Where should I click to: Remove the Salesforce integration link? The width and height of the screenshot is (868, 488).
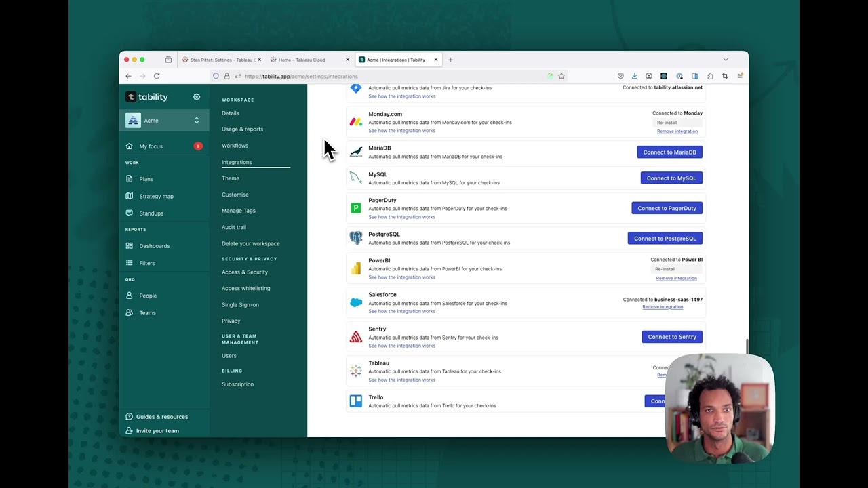663,307
